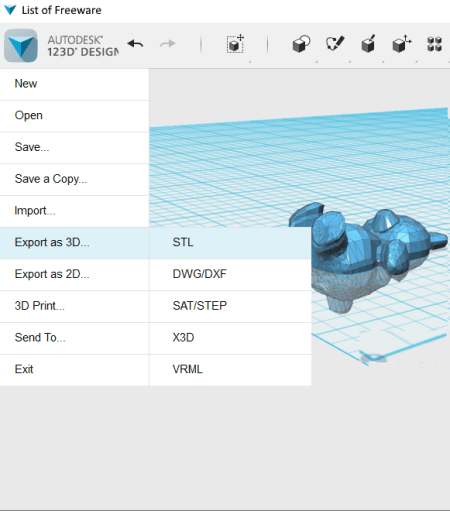Click the Save... menu entry
Image resolution: width=450 pixels, height=511 pixels.
pyautogui.click(x=74, y=147)
